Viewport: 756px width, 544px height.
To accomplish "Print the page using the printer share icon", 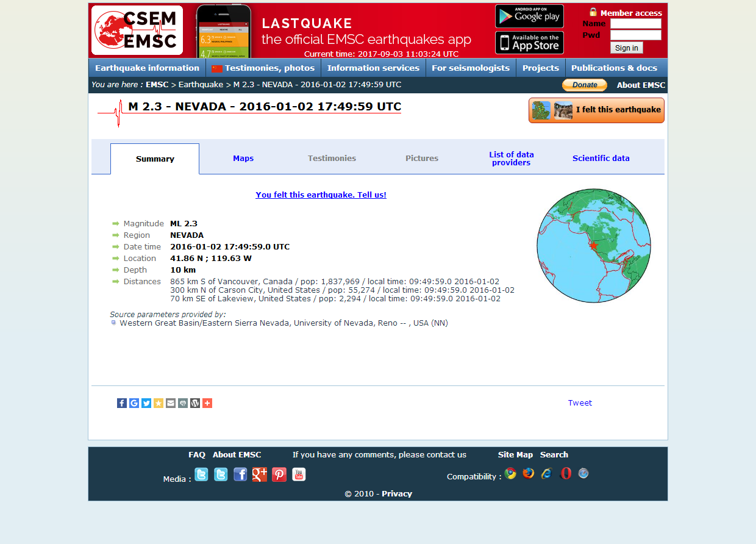I will click(x=182, y=403).
